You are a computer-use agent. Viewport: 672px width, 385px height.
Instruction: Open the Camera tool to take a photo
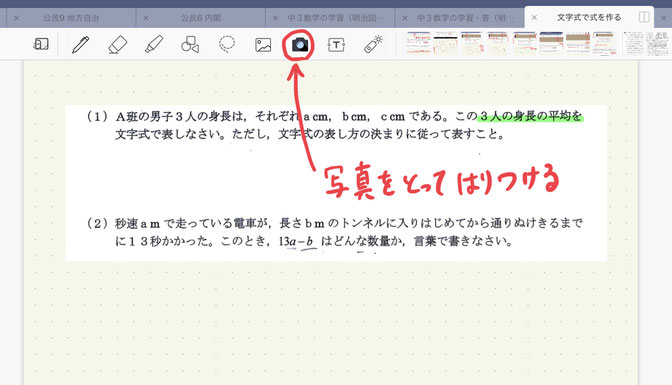pyautogui.click(x=300, y=44)
